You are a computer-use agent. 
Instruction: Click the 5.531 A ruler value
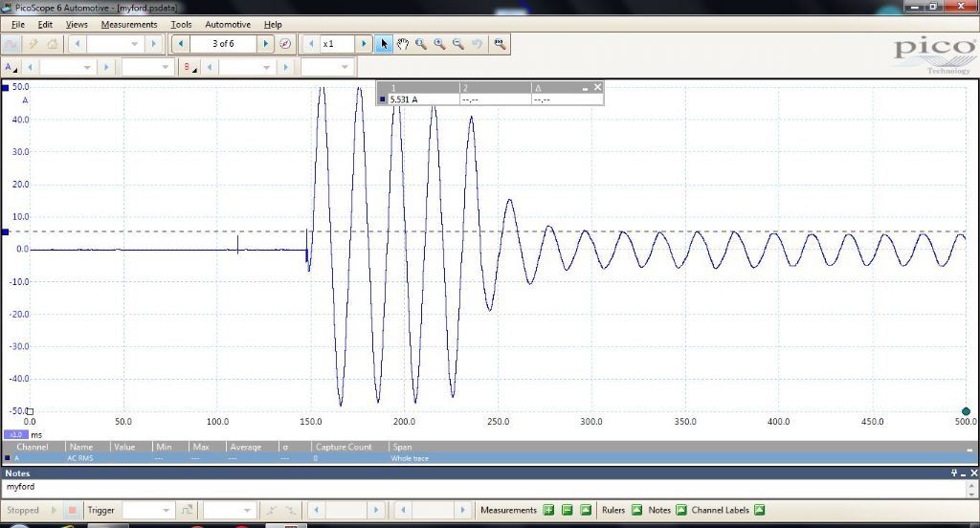[x=404, y=99]
